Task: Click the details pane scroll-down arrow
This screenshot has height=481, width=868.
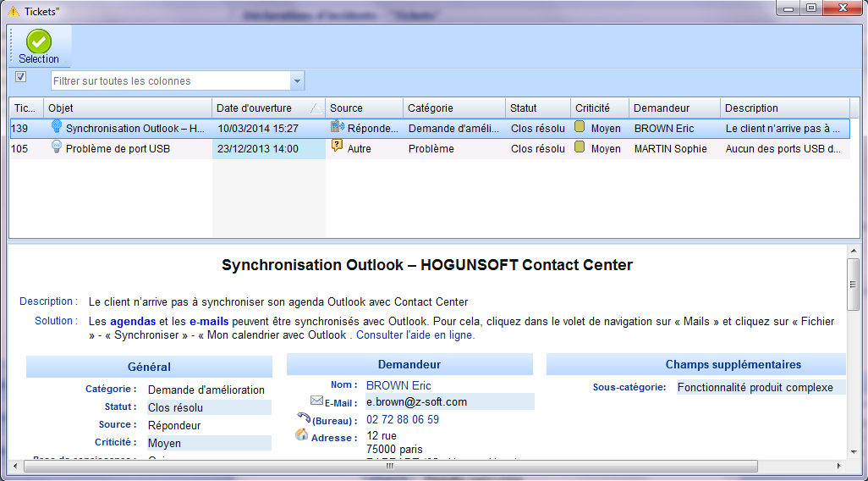Action: point(853,453)
